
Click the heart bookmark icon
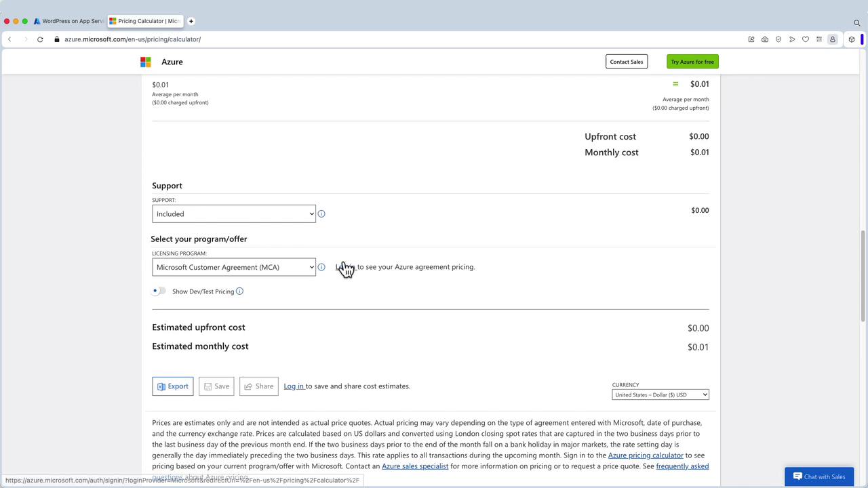(806, 39)
